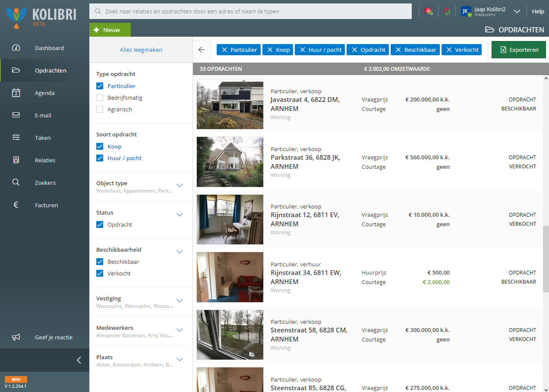Screen dimensions: 549x392
Task: Open the Steenstraat 58 thumbnail
Action: click(x=230, y=335)
